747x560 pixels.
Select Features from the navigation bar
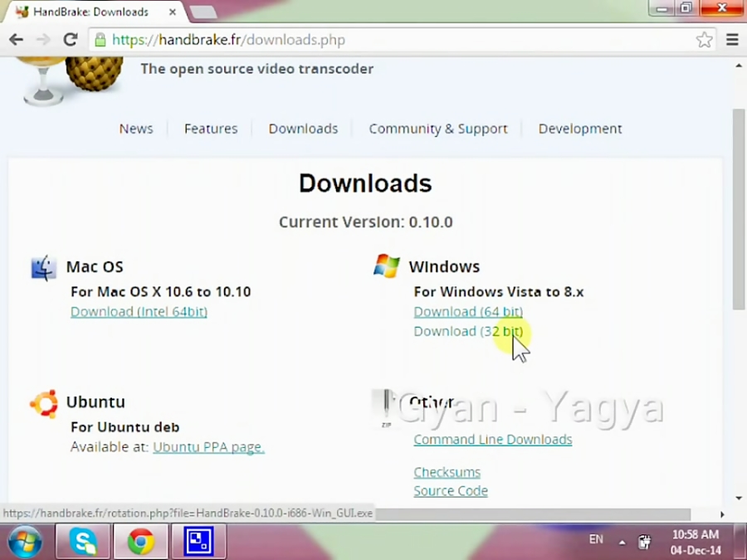211,129
